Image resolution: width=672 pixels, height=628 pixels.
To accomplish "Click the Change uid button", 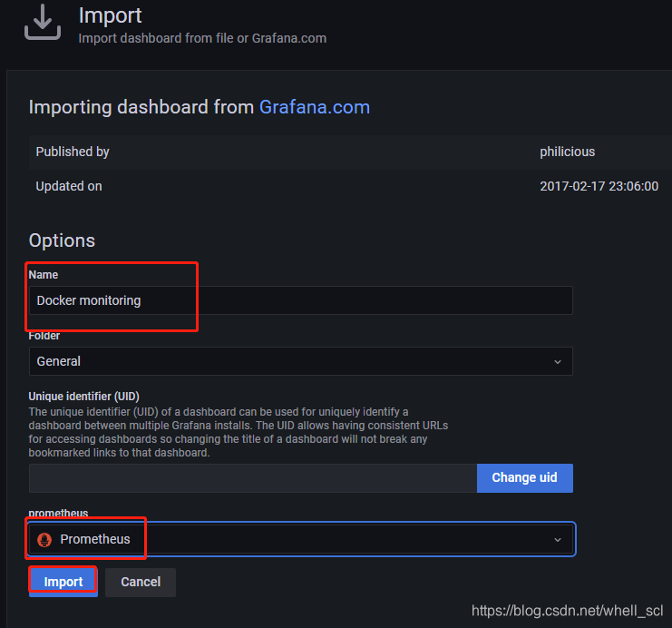I will click(x=524, y=478).
